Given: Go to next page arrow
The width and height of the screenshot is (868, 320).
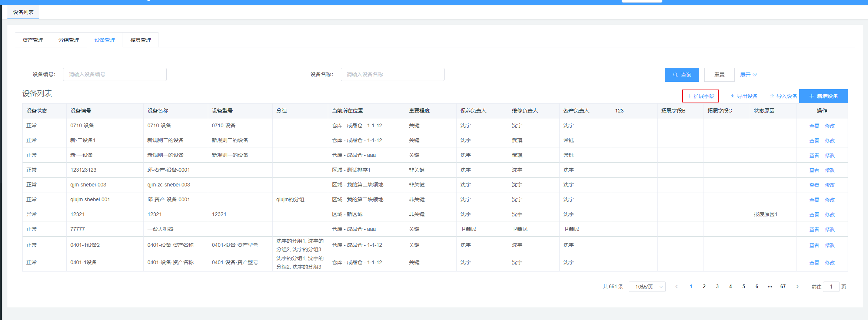Looking at the screenshot, I should click(797, 287).
